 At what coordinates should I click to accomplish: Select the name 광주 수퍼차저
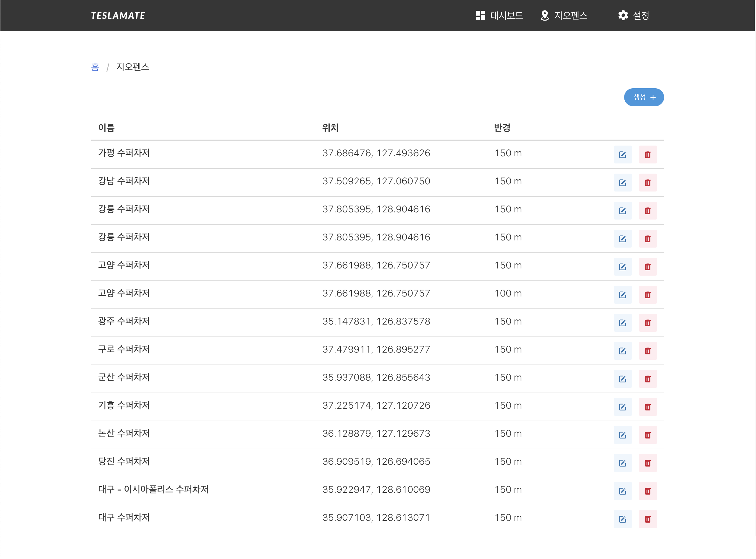[124, 321]
